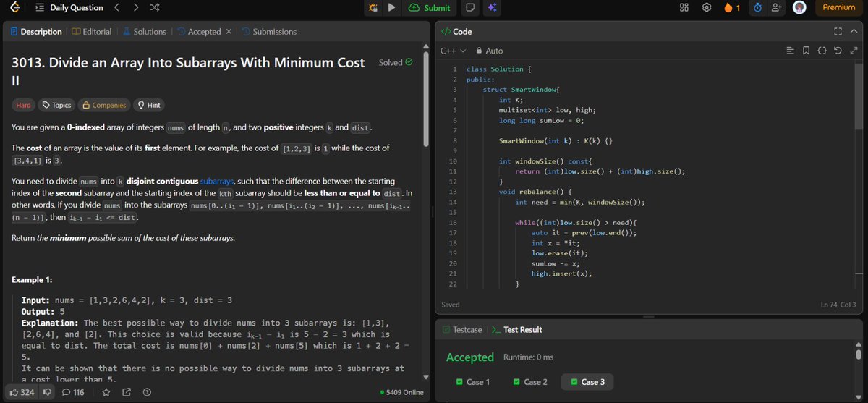Toggle the Auto lock setting

(489, 51)
